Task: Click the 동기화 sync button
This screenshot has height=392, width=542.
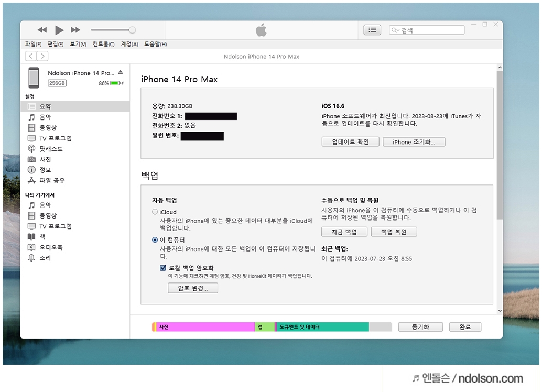Action: coord(420,327)
